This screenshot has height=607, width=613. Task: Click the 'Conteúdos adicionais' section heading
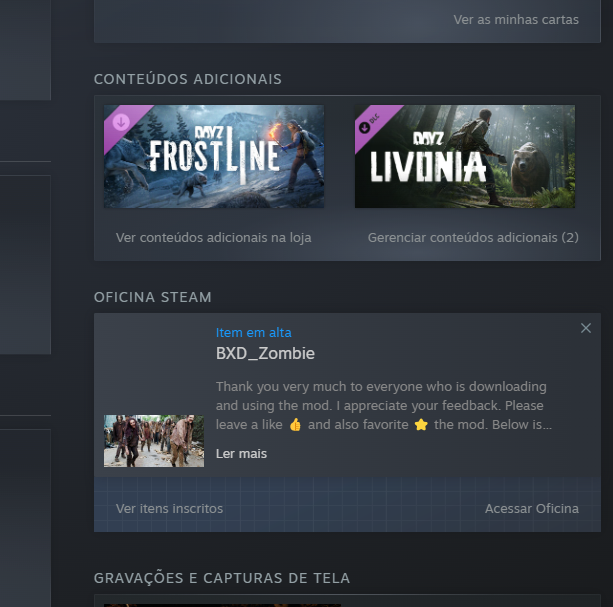188,79
